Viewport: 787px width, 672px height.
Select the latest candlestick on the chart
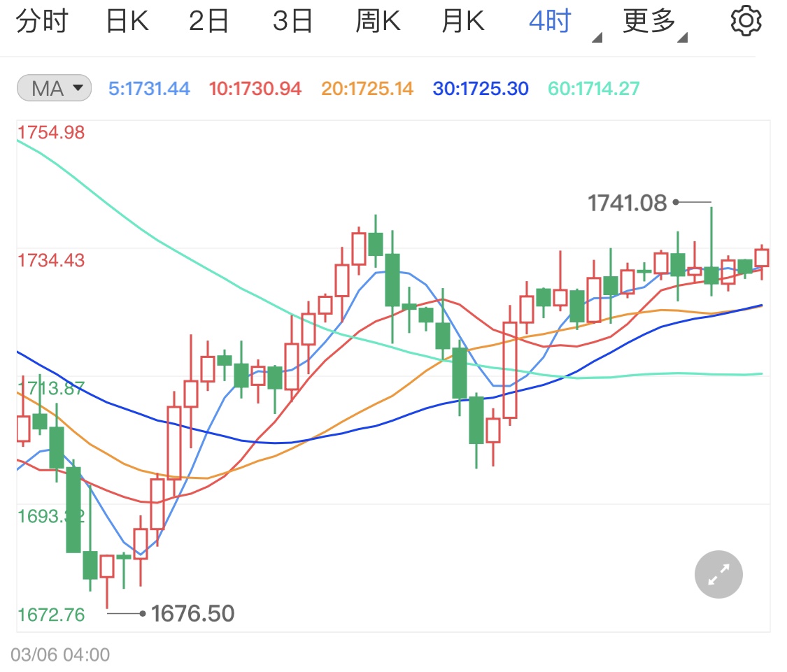(762, 258)
